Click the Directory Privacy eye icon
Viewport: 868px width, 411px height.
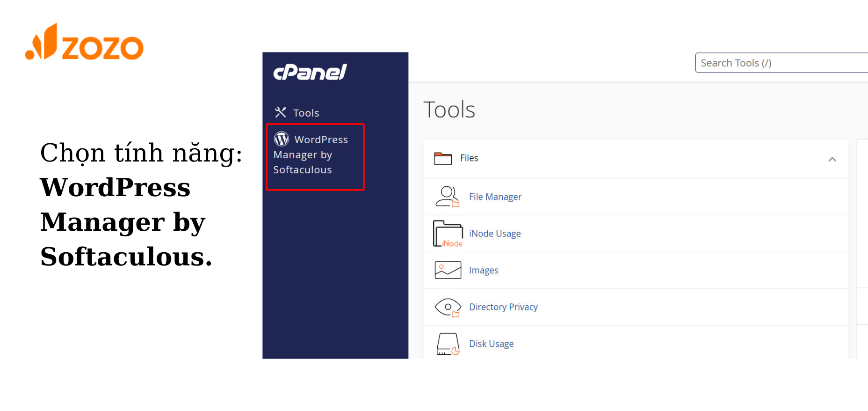coord(448,307)
